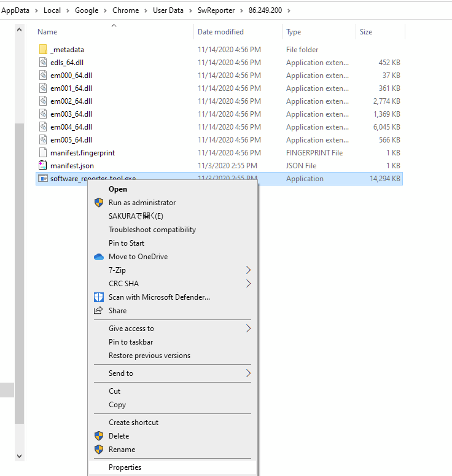Click the manifest.json file icon
This screenshot has width=452, height=476.
[43, 165]
